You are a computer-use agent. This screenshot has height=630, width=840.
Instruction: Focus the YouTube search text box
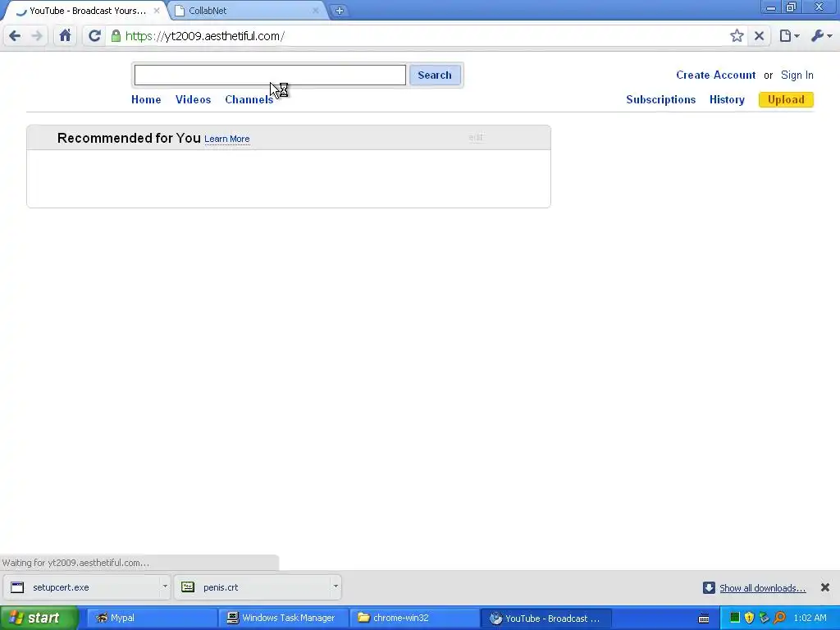[270, 75]
